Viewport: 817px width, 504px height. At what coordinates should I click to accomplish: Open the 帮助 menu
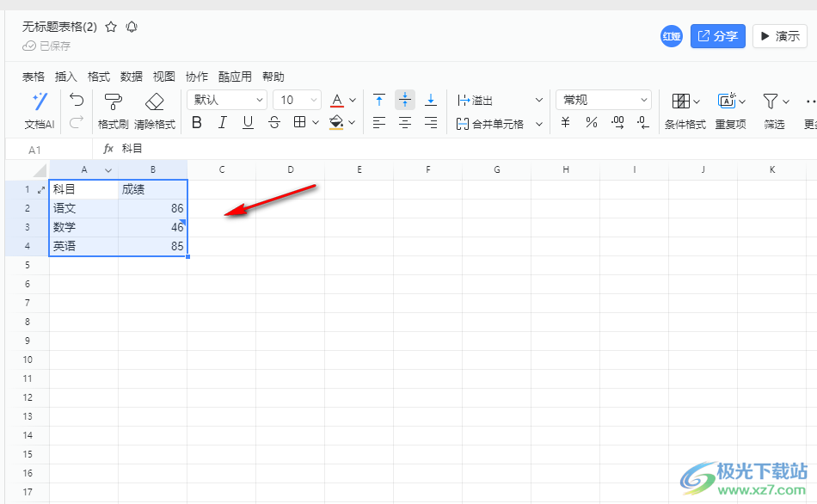(x=273, y=77)
